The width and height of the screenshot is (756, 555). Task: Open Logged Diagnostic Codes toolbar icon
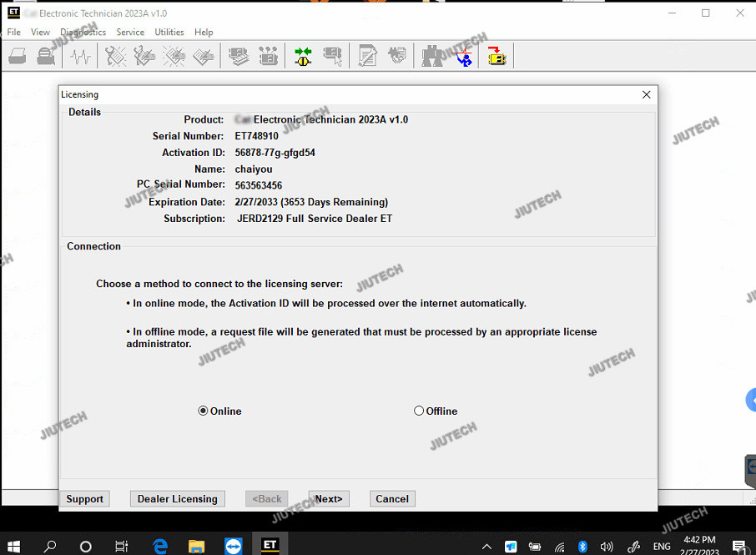(144, 57)
